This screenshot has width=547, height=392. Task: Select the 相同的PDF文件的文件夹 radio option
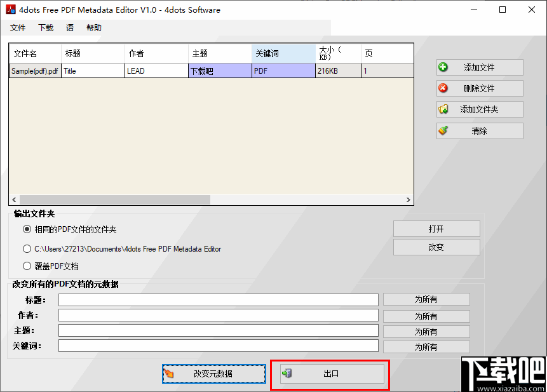click(x=26, y=230)
